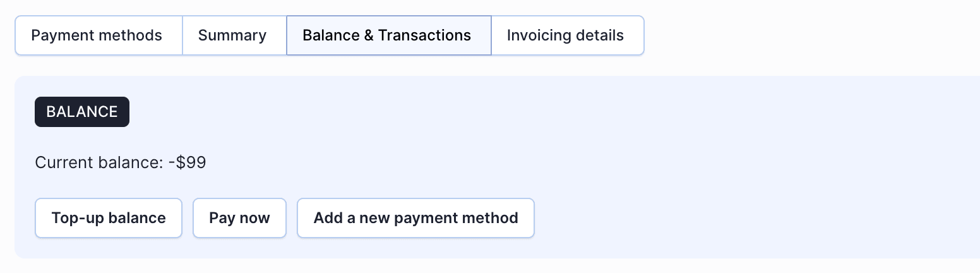Open the Summary tab

(x=233, y=35)
